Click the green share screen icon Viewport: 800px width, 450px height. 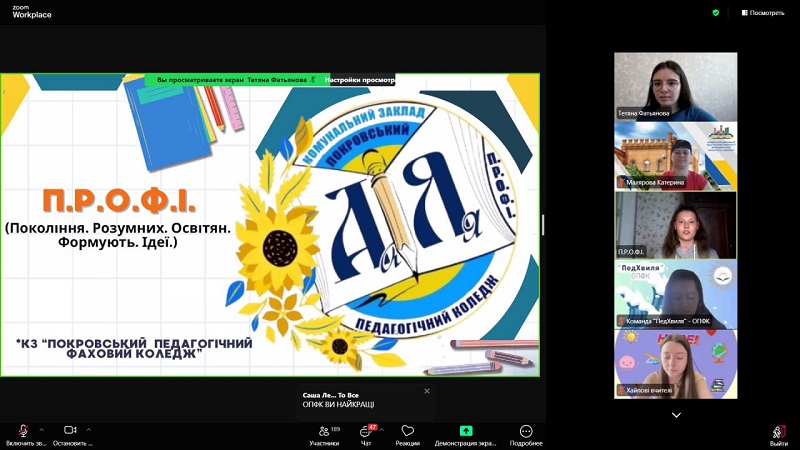point(465,430)
